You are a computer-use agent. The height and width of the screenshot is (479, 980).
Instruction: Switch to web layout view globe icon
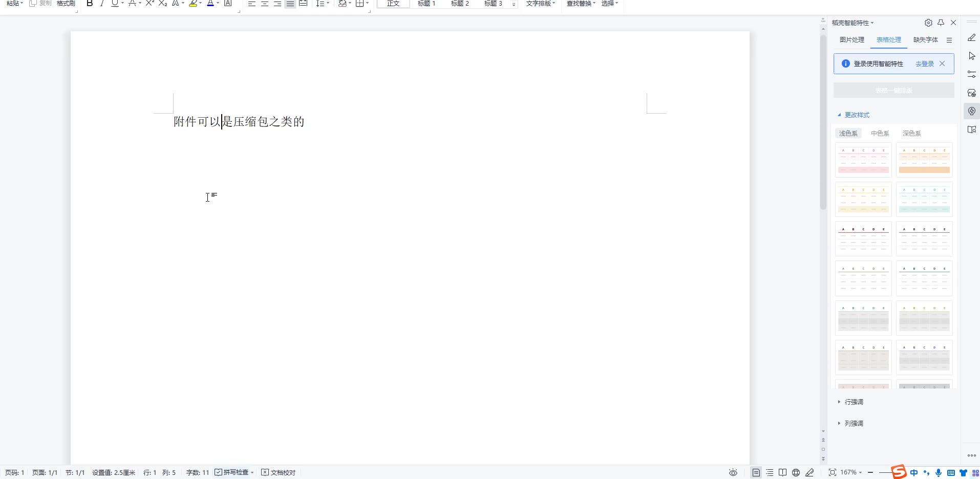coord(796,473)
